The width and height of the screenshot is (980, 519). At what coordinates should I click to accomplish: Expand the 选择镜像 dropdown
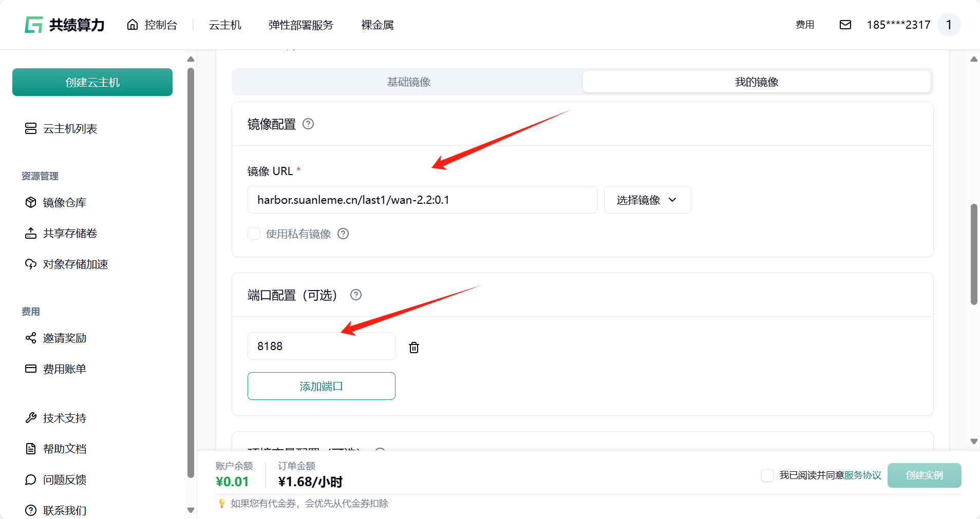click(x=647, y=200)
